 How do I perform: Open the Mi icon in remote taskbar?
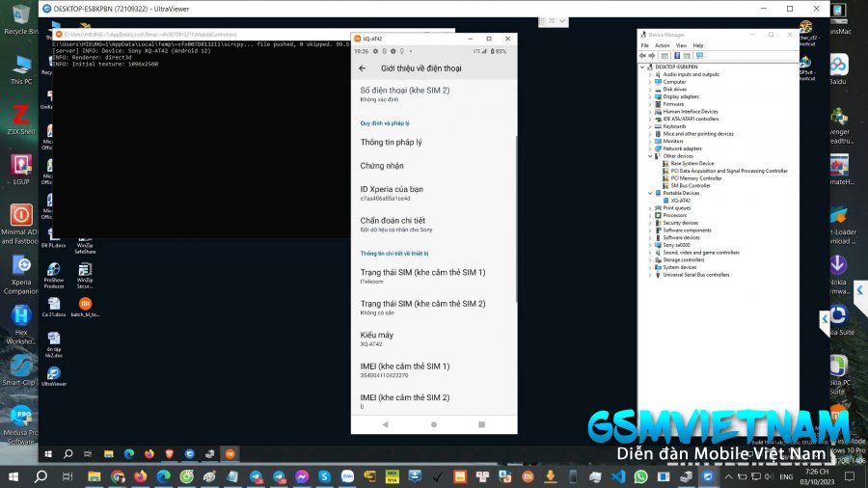point(230,453)
